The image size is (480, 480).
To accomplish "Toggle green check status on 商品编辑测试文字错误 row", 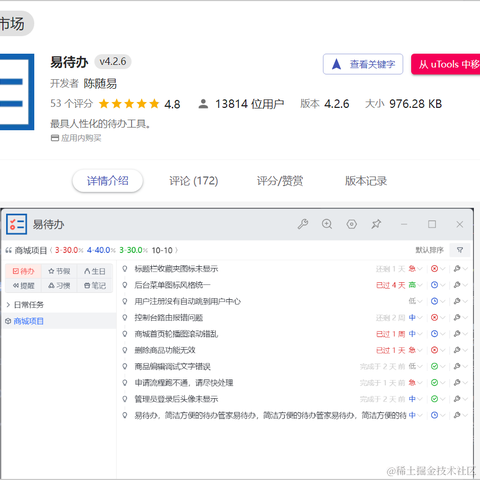I will coord(434,366).
